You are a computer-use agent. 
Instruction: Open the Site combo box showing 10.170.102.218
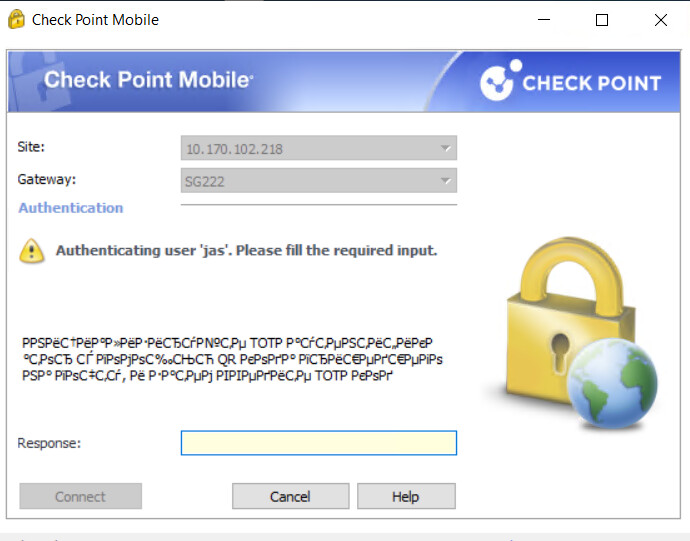[x=319, y=148]
